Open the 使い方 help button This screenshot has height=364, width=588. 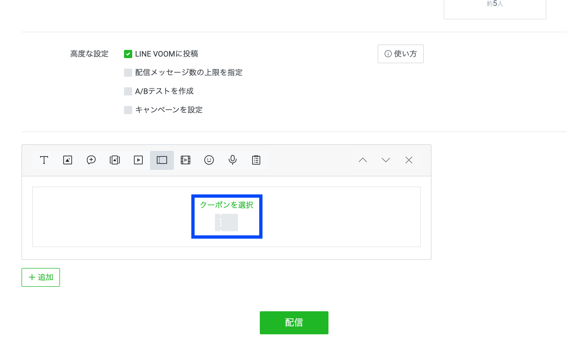click(x=401, y=54)
